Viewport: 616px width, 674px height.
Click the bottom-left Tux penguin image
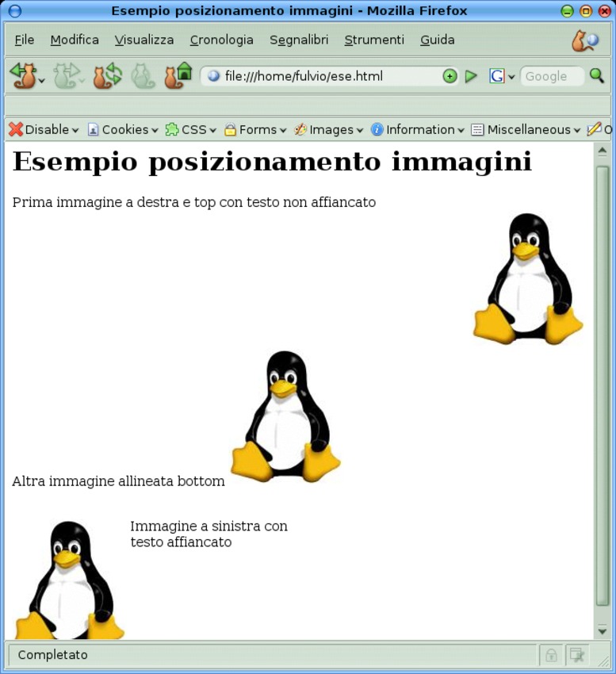pos(69,580)
